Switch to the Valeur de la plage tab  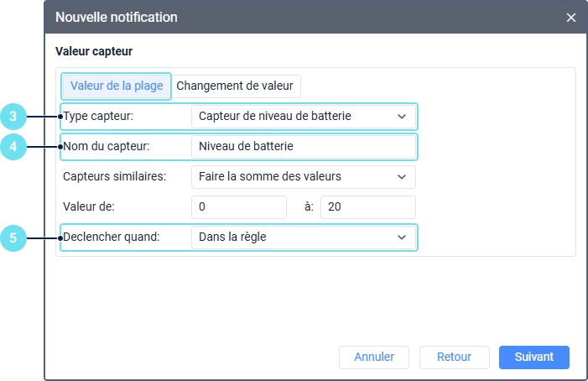tap(117, 86)
